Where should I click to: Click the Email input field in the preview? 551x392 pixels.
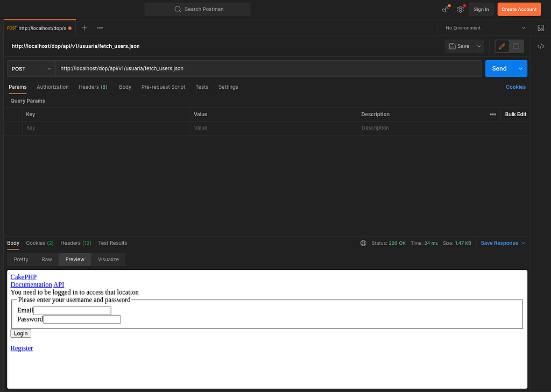(x=73, y=310)
